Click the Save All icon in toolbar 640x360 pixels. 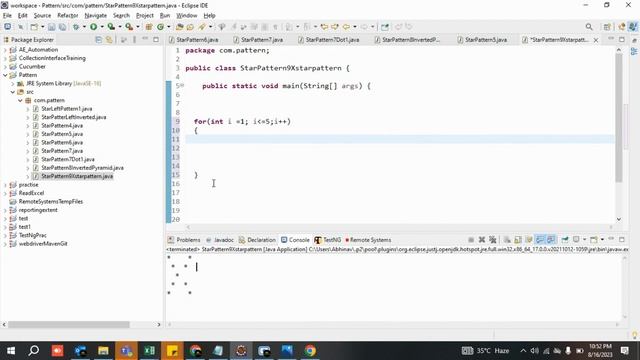(62, 27)
